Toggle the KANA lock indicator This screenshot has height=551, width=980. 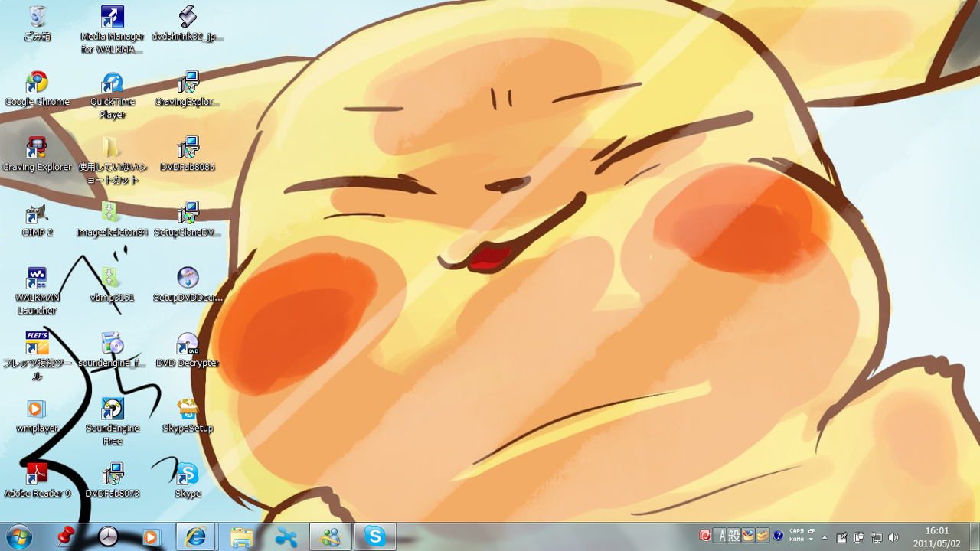pos(796,540)
